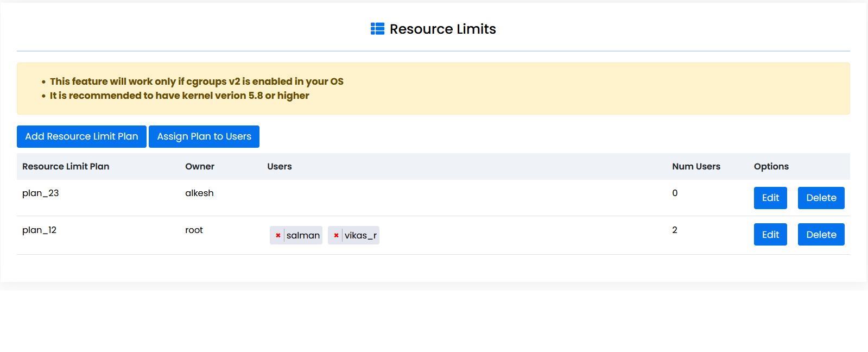
Task: Click the salman user tag label
Action: point(303,235)
